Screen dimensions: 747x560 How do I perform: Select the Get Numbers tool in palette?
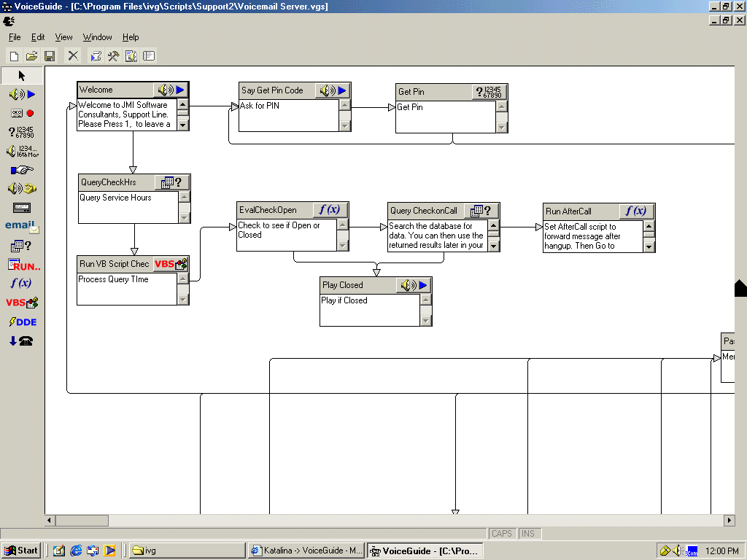click(22, 132)
